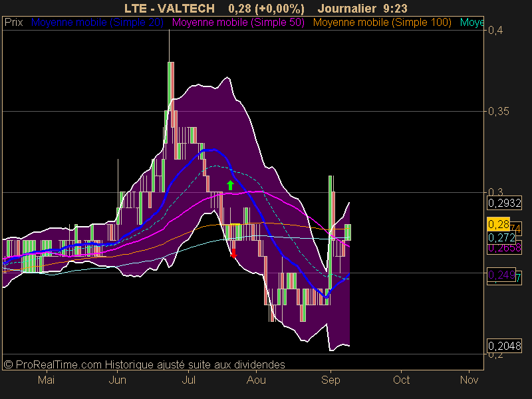This screenshot has width=532, height=399.
Task: Click the blue 0,249 value label
Action: (x=501, y=275)
